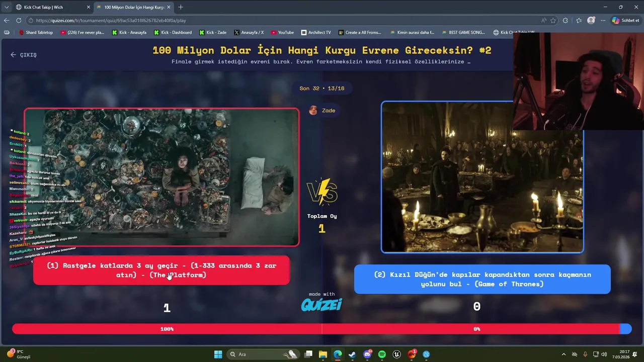Reload the page with refresh icon
The width and height of the screenshot is (644, 362).
[x=19, y=21]
